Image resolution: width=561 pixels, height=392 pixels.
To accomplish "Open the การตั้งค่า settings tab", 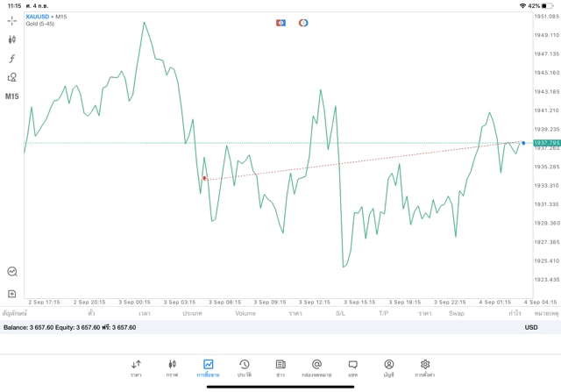I will (x=425, y=367).
